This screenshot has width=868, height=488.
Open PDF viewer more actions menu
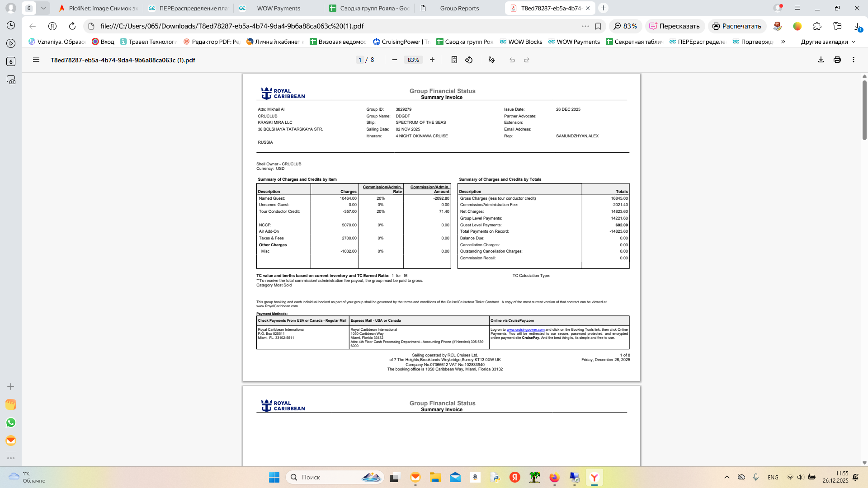[854, 60]
